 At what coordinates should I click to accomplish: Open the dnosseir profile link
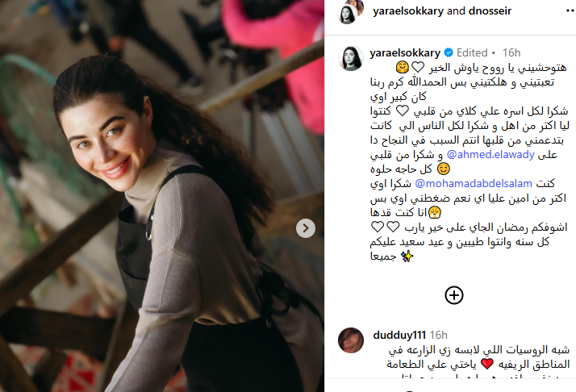click(x=490, y=11)
